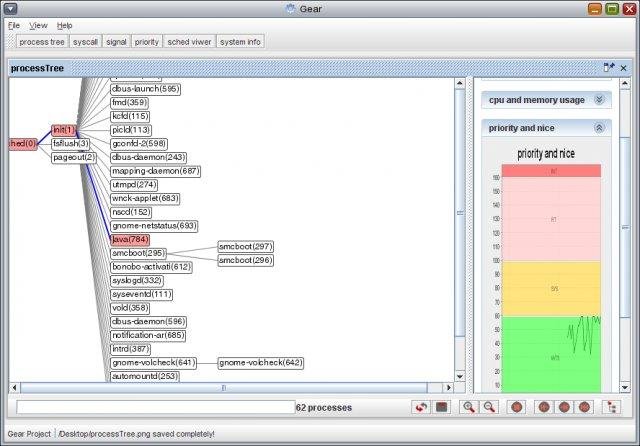Open the View menu
This screenshot has height=446, width=640.
[x=38, y=25]
